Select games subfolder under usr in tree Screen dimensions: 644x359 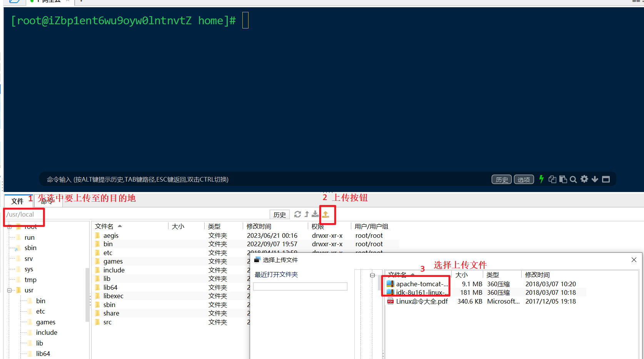45,322
